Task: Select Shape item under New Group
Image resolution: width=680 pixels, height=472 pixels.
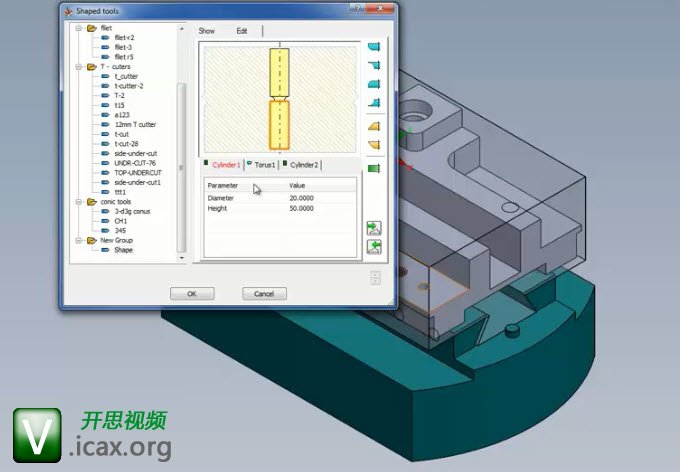Action: point(123,250)
